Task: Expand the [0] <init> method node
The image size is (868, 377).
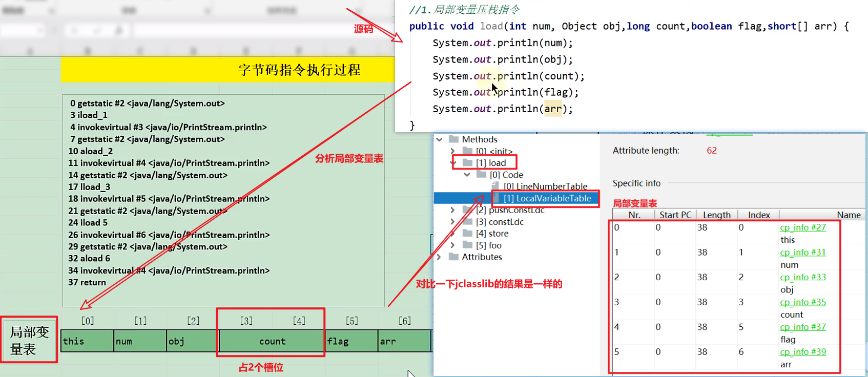Action: click(453, 151)
